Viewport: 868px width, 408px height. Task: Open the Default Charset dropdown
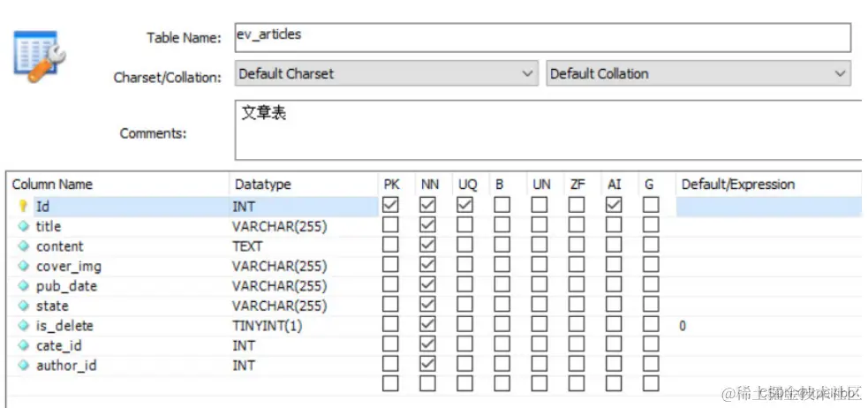click(x=387, y=73)
